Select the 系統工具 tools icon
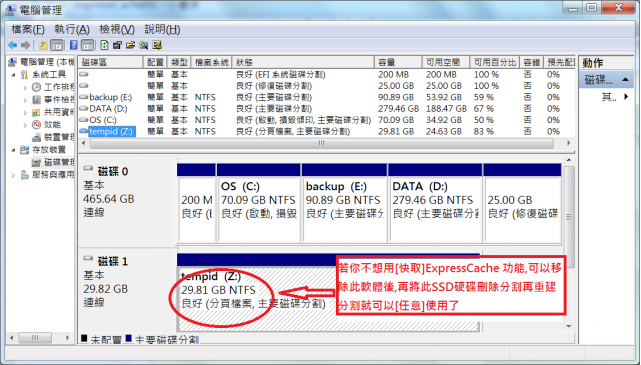 (x=25, y=75)
